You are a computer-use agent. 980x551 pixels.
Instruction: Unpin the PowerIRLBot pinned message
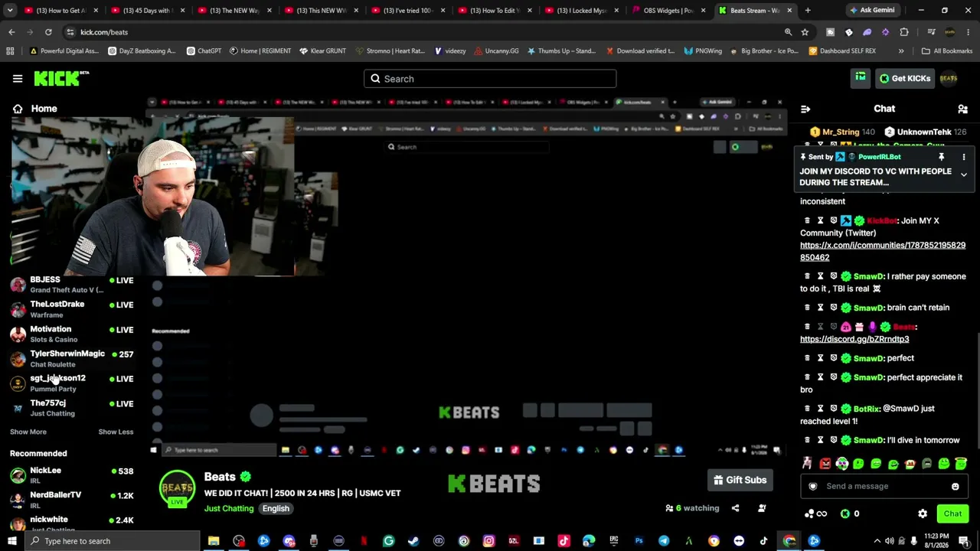tap(941, 157)
